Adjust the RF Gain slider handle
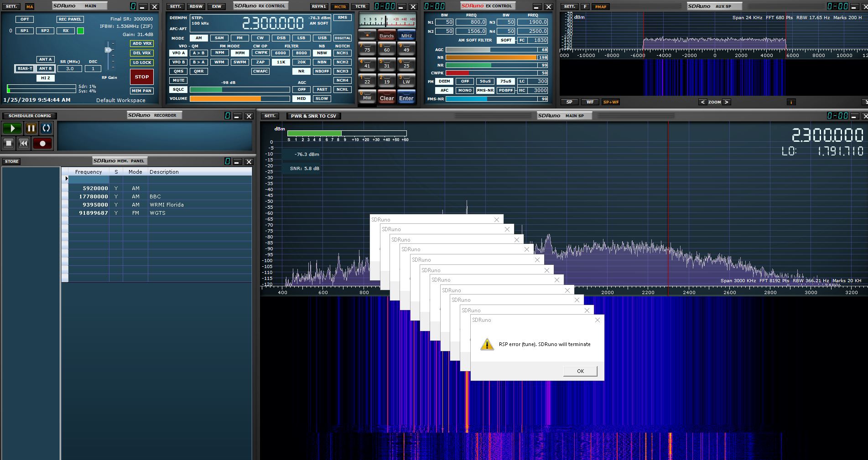This screenshot has height=460, width=868. point(109,50)
